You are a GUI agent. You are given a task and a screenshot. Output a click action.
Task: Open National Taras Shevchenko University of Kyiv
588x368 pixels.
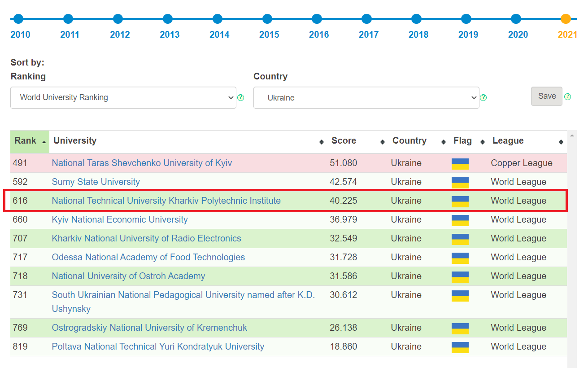click(142, 163)
